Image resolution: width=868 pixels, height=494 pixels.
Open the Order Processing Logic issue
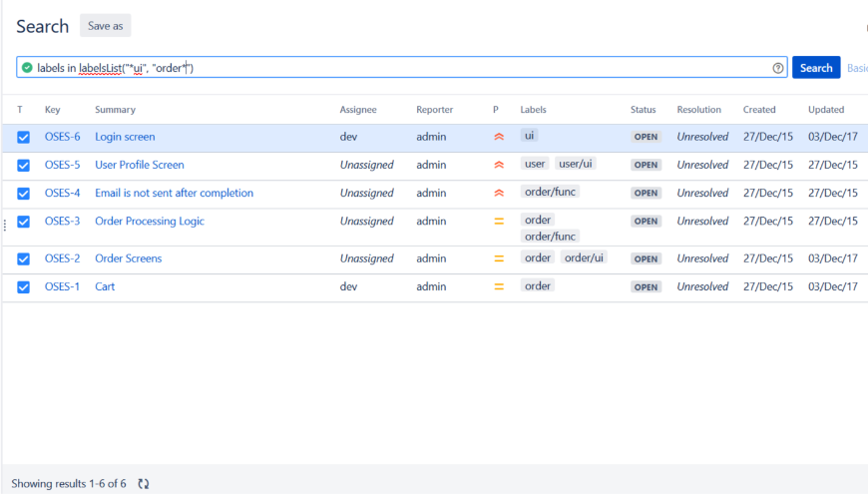pyautogui.click(x=149, y=221)
